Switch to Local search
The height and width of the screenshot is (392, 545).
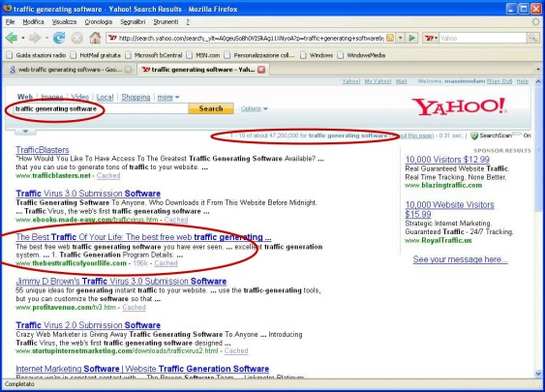pos(105,98)
